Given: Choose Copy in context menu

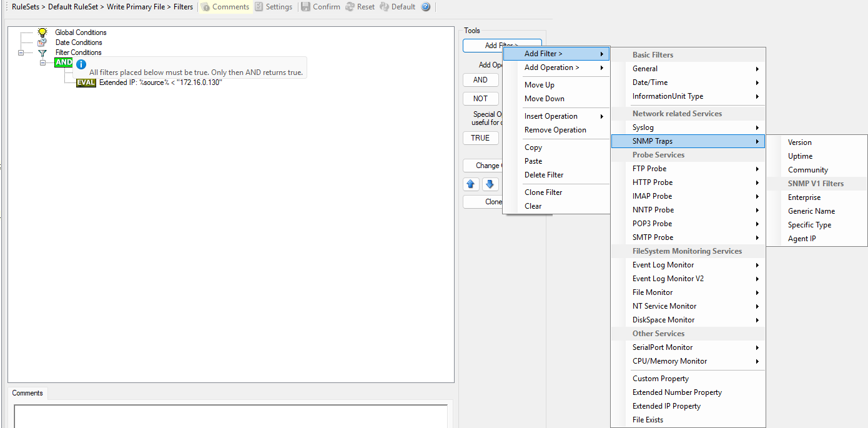Looking at the screenshot, I should pyautogui.click(x=556, y=147).
